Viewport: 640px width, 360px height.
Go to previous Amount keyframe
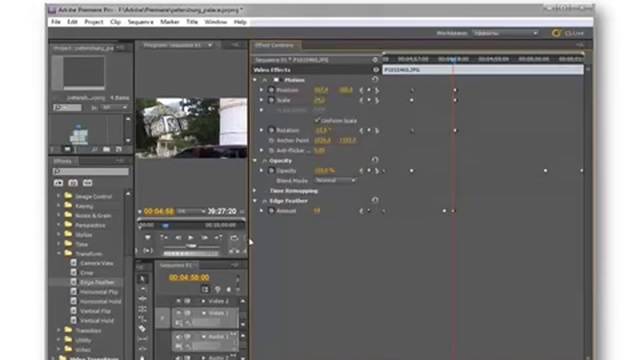361,211
